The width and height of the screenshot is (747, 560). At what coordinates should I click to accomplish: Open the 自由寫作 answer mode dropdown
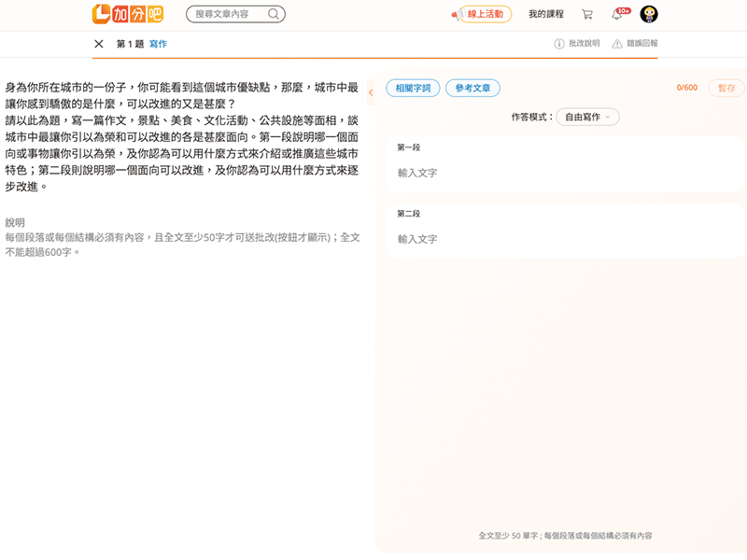coord(587,117)
